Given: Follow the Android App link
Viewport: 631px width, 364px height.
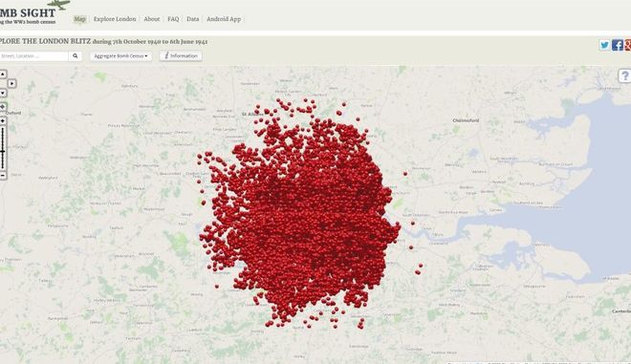Looking at the screenshot, I should [224, 19].
